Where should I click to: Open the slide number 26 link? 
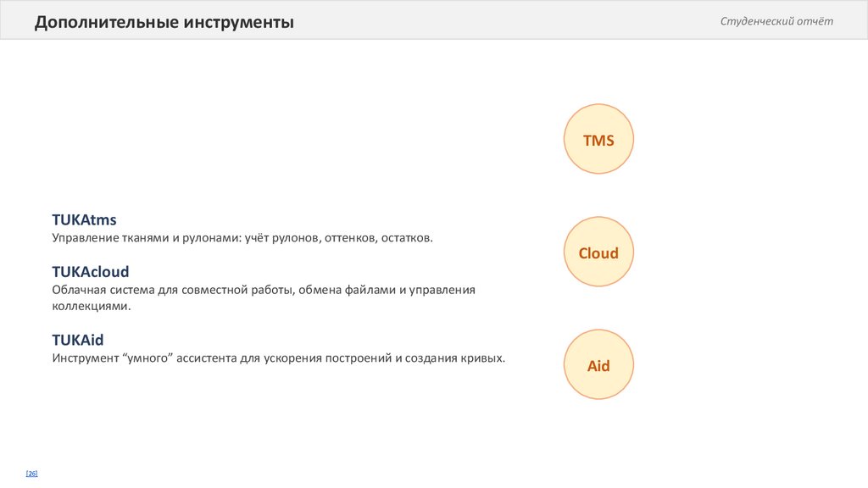(x=32, y=473)
